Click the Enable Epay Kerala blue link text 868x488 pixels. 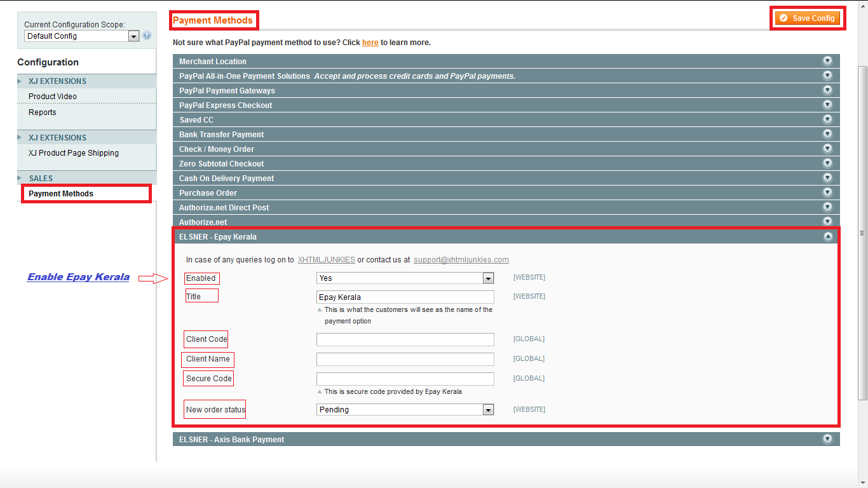coord(78,277)
